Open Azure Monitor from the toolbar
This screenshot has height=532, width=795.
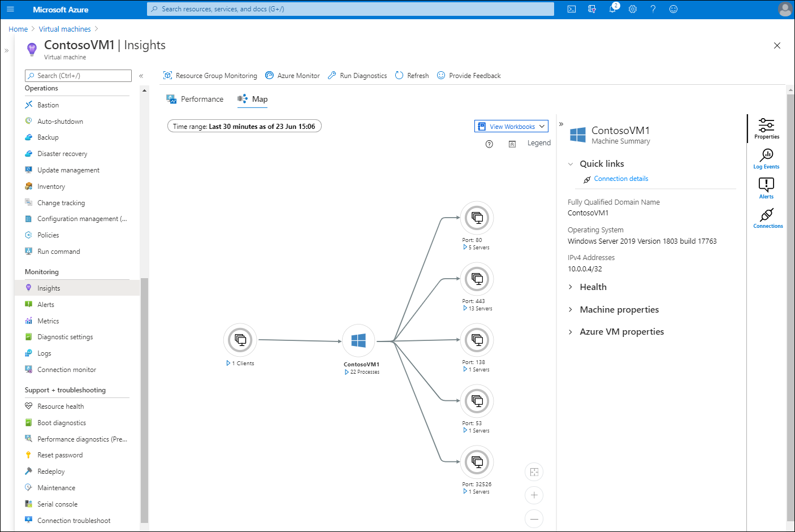[x=292, y=76]
